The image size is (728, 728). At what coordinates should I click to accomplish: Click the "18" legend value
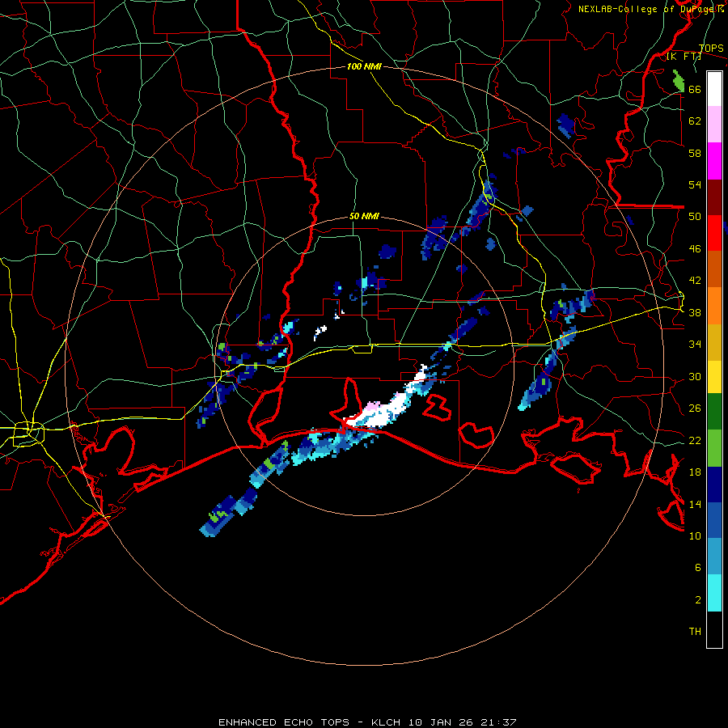pyautogui.click(x=695, y=472)
